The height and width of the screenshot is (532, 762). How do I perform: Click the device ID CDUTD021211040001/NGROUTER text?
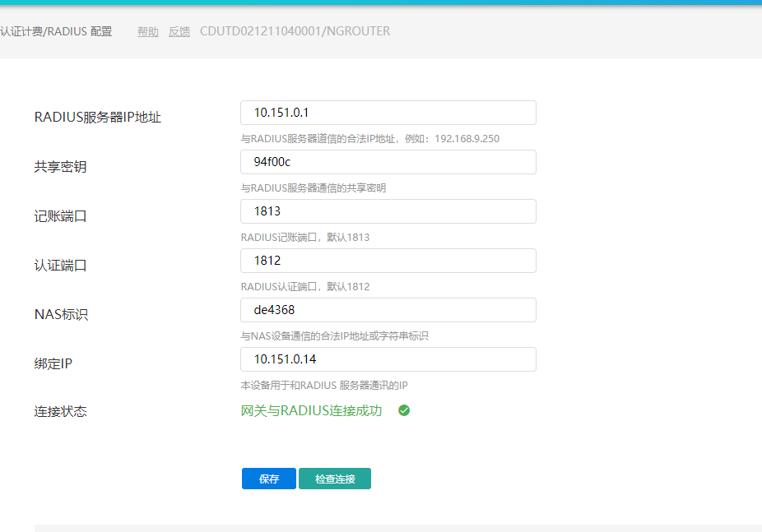(x=295, y=31)
